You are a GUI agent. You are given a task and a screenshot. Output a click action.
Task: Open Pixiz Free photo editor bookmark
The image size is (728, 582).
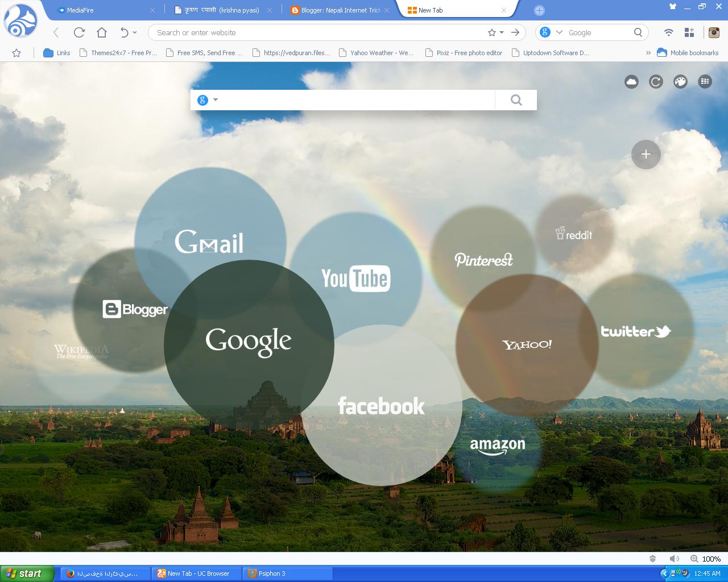(464, 53)
